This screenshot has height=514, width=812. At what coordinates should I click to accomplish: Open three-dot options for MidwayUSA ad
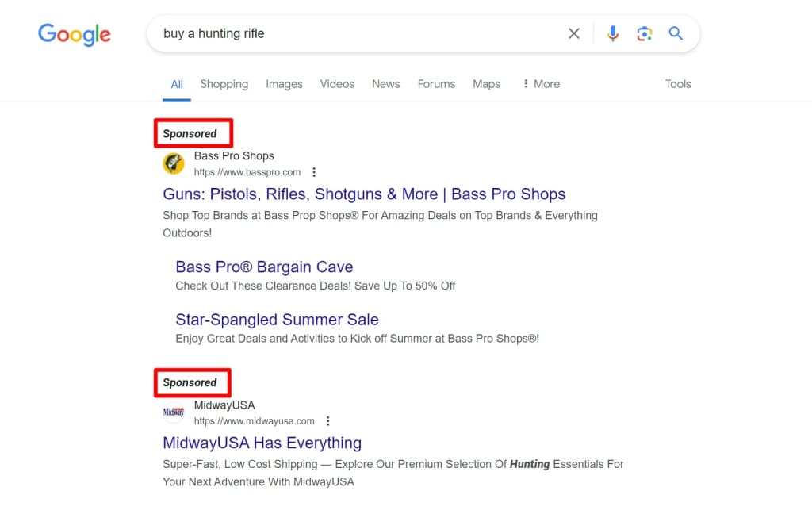(x=328, y=421)
